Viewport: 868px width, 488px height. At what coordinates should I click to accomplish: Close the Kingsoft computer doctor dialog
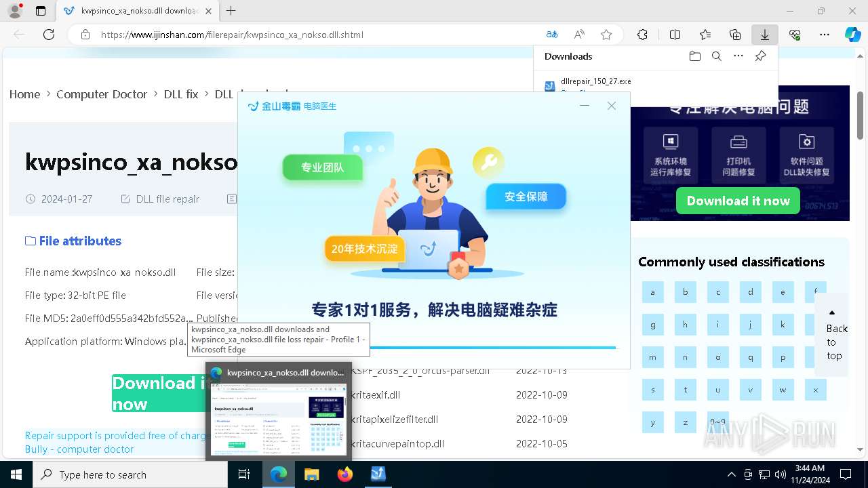click(x=612, y=106)
